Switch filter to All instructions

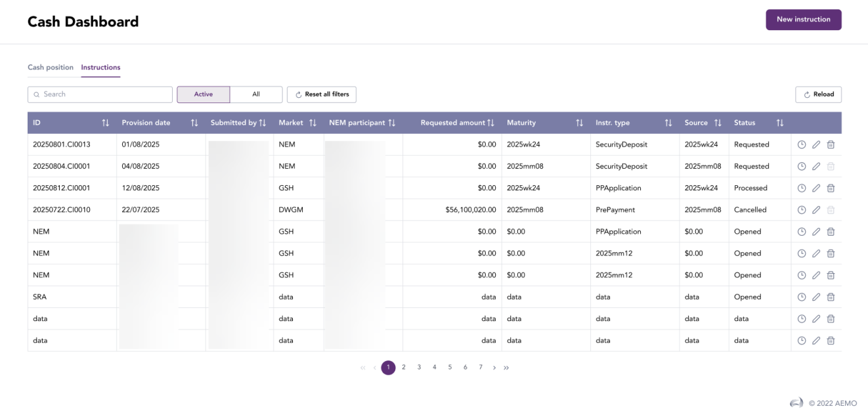[256, 95]
